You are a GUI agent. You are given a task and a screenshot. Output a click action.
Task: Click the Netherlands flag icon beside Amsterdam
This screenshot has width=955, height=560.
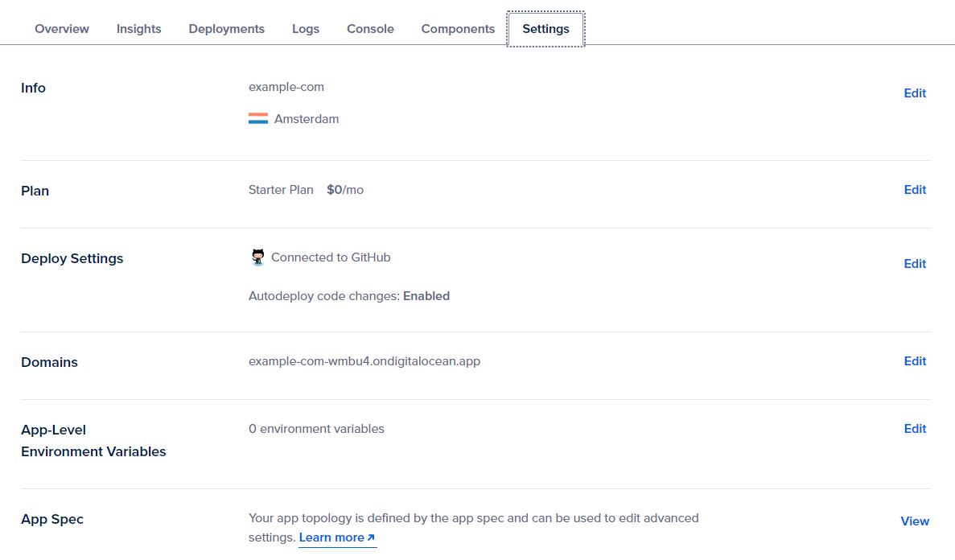coord(258,119)
